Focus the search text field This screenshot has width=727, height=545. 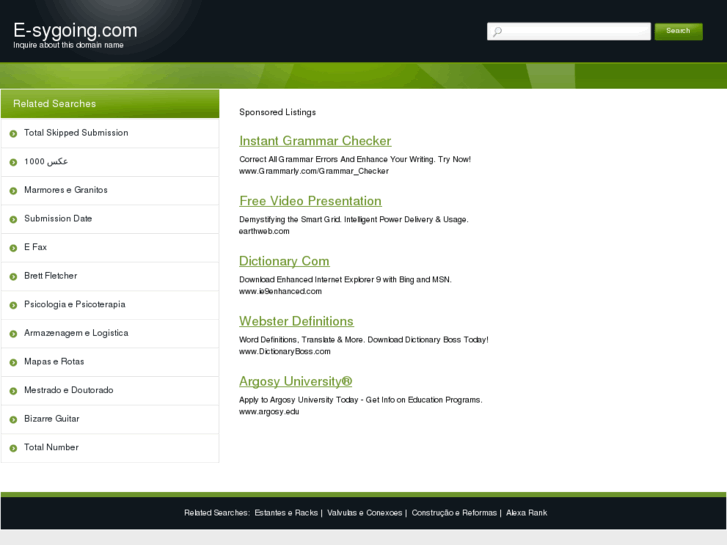pyautogui.click(x=568, y=31)
